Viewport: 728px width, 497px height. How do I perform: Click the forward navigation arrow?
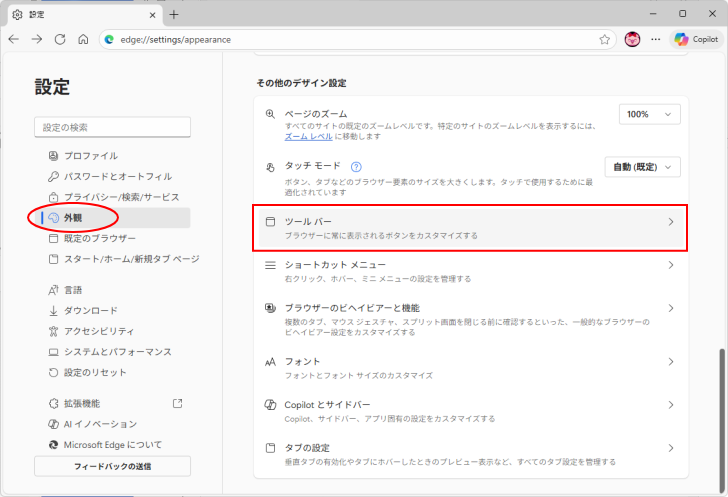pyautogui.click(x=37, y=39)
